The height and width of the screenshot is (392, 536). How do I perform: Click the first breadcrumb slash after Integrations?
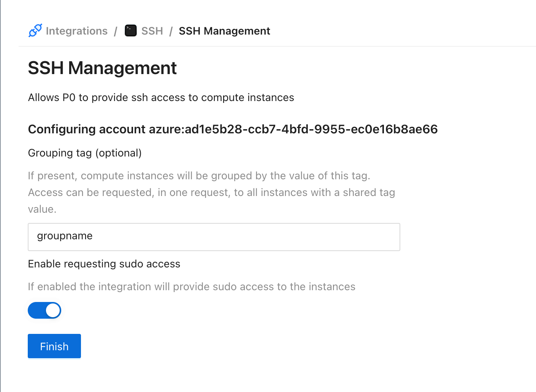pos(116,31)
